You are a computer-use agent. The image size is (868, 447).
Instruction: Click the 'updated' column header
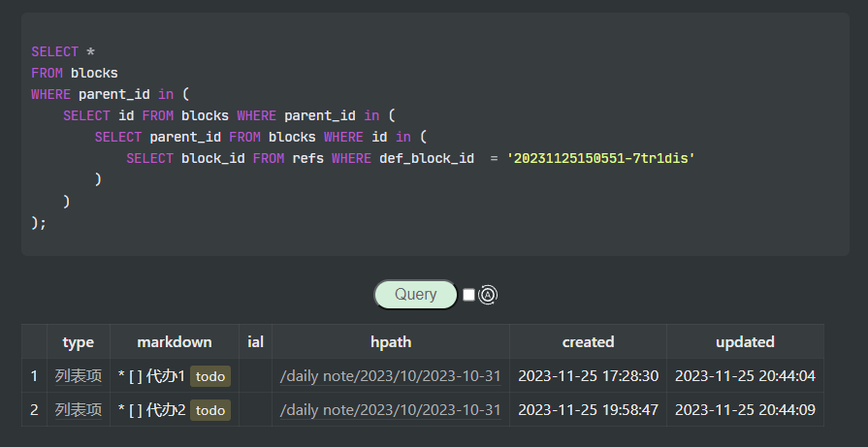(x=745, y=341)
